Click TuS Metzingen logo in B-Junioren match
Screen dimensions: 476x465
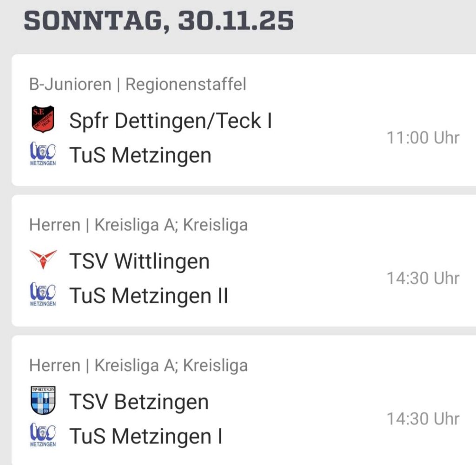click(42, 155)
